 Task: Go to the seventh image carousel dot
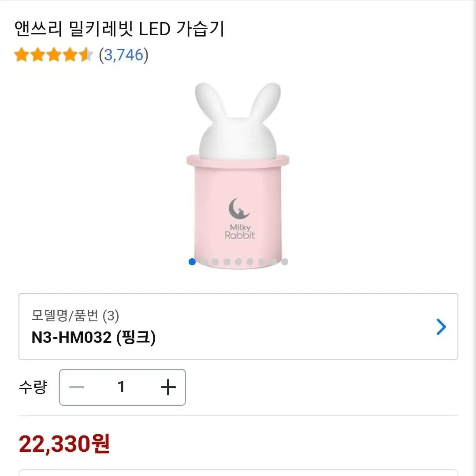tap(261, 262)
